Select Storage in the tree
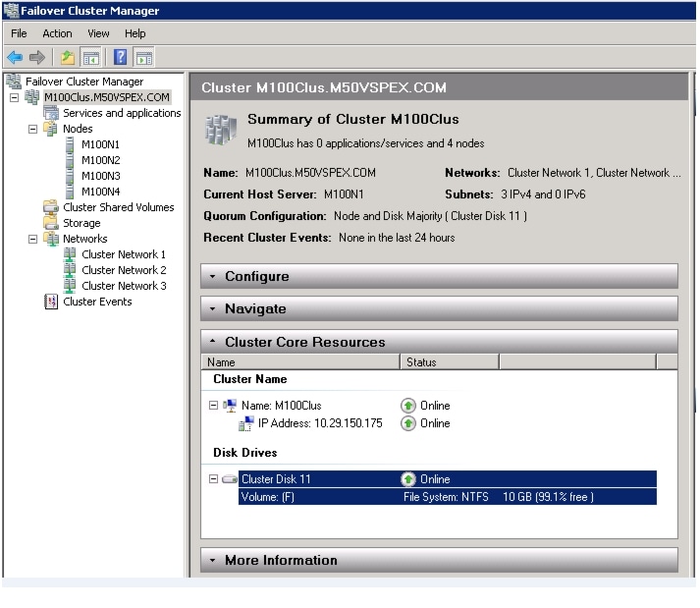The height and width of the screenshot is (608, 700). pyautogui.click(x=81, y=223)
